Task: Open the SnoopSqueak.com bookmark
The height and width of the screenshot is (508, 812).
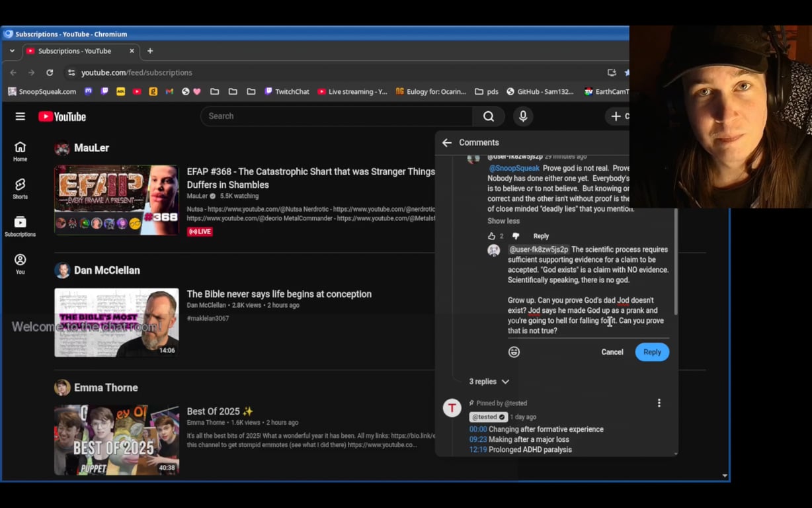Action: click(42, 91)
